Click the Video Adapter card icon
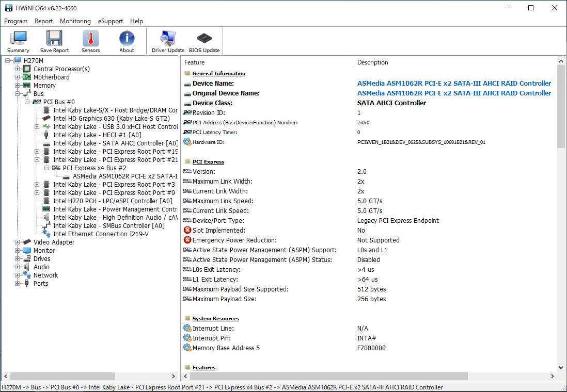The width and height of the screenshot is (567, 392). click(x=27, y=242)
